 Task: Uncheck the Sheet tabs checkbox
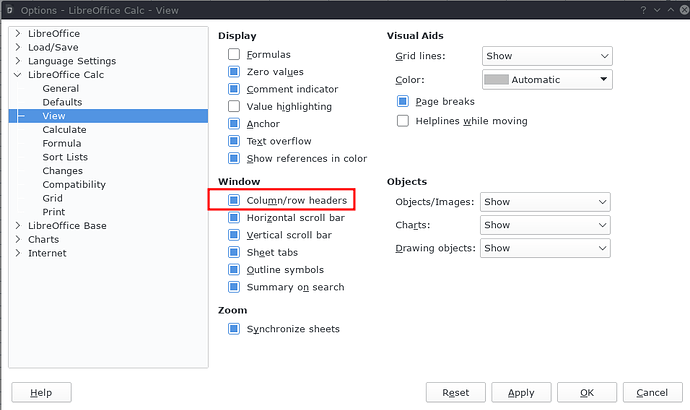point(234,252)
